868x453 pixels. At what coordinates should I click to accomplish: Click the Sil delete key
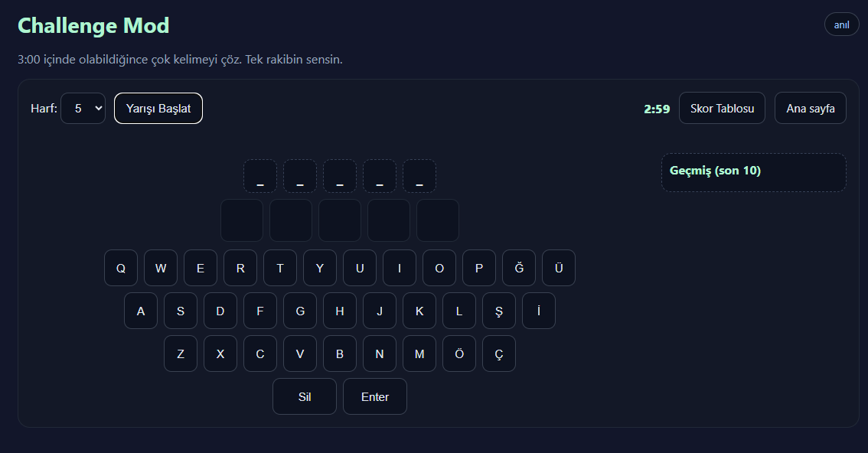[x=305, y=396]
